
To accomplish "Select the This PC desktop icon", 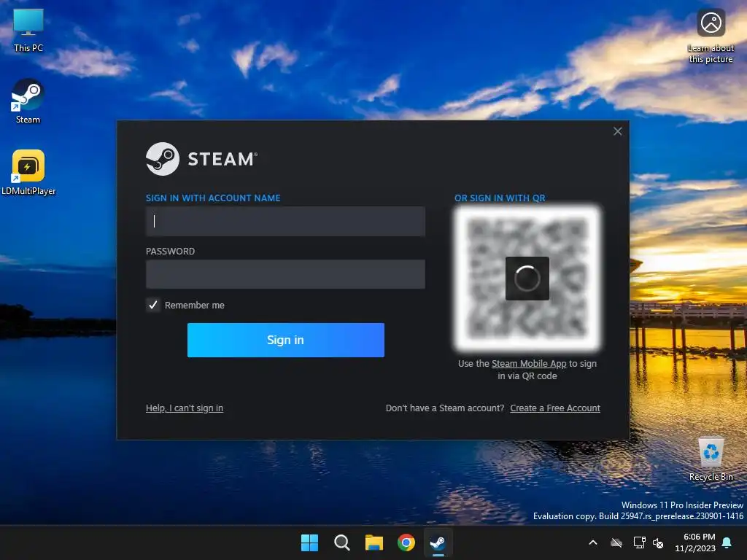I will [28, 29].
